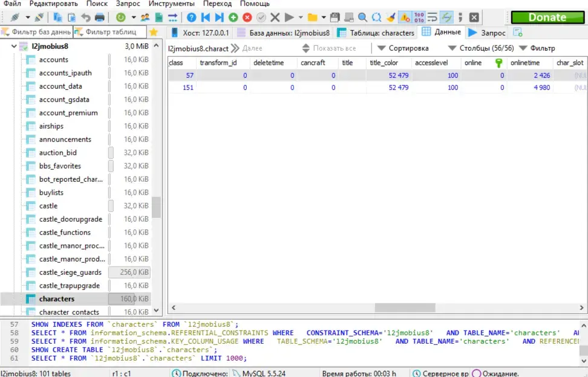
Task: Open the Инструменты menu
Action: coord(171,4)
